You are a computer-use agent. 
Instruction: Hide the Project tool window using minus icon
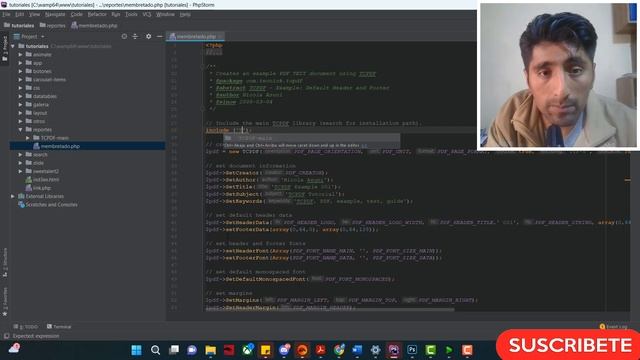160,36
